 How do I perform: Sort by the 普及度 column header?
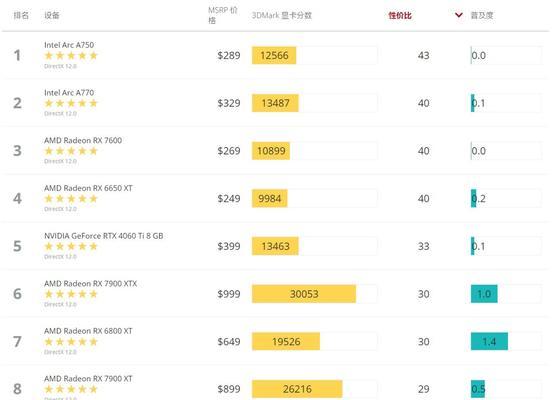tap(482, 15)
